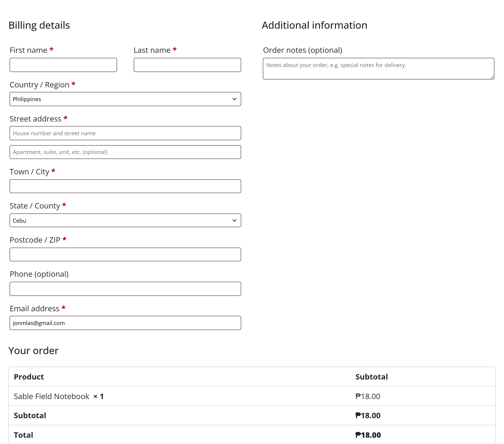Click the Additional information heading

tap(314, 25)
